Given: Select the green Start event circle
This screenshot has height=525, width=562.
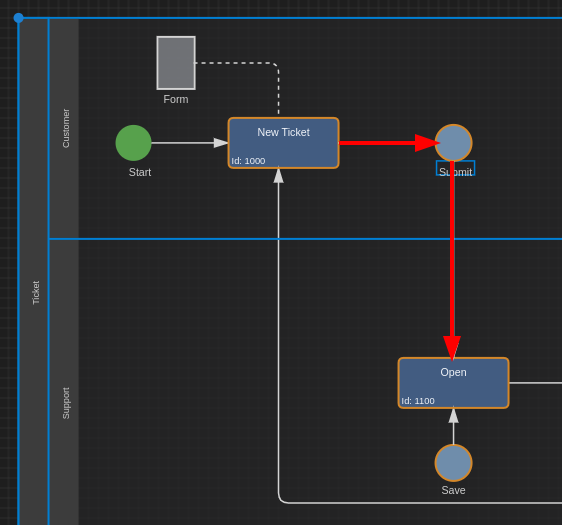Looking at the screenshot, I should coord(133,143).
